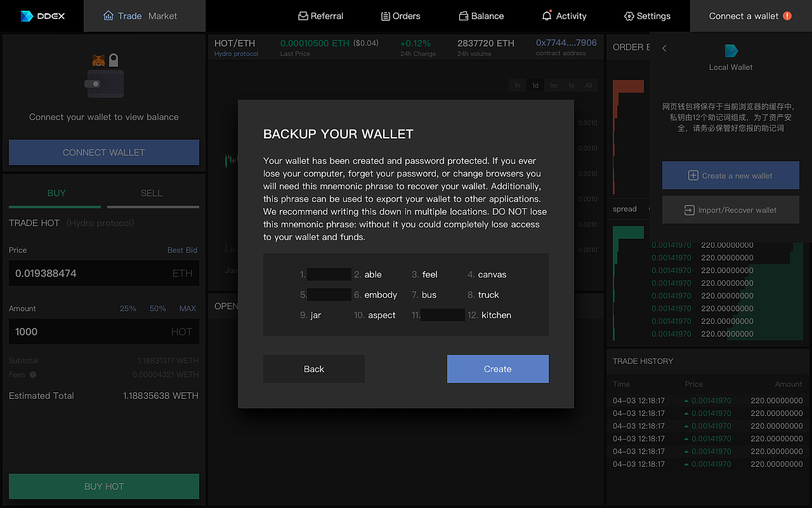
Task: Focus the Price input field
Action: pos(104,273)
